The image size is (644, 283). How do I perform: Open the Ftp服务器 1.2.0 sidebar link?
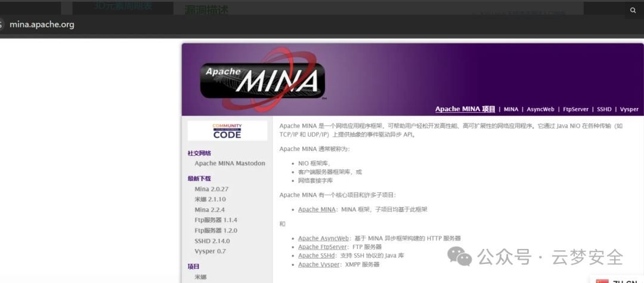[216, 230]
